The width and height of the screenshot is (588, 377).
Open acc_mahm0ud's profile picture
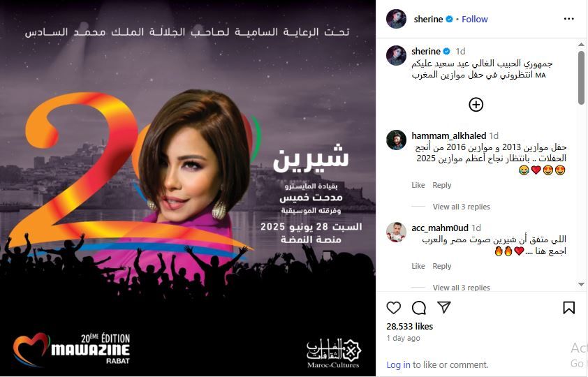tap(396, 232)
